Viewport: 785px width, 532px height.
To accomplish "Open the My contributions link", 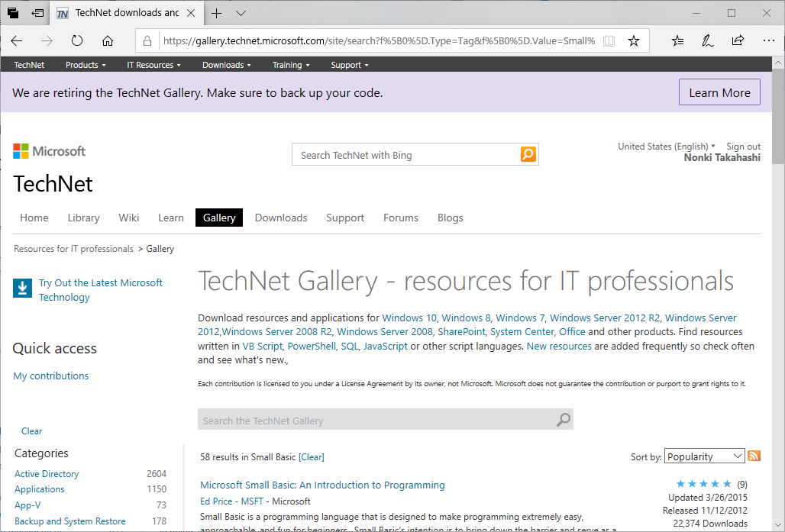I will coord(50,376).
